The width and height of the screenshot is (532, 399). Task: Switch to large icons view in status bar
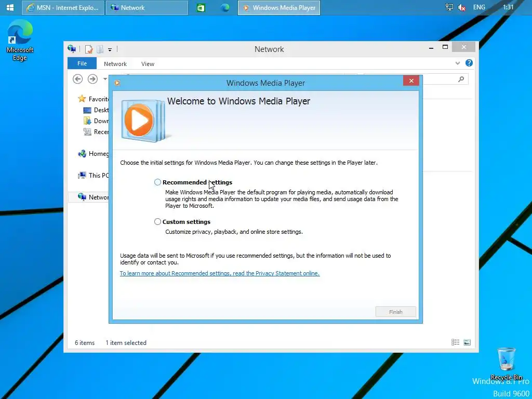pos(467,342)
